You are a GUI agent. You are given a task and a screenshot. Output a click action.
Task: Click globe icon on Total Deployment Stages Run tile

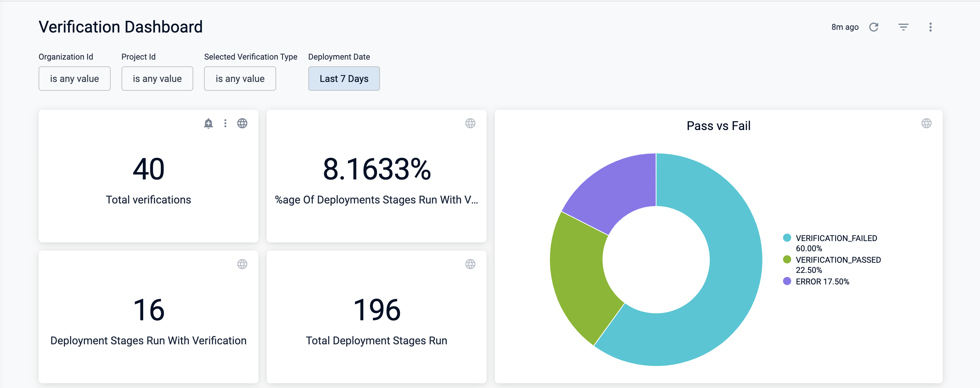(x=470, y=264)
